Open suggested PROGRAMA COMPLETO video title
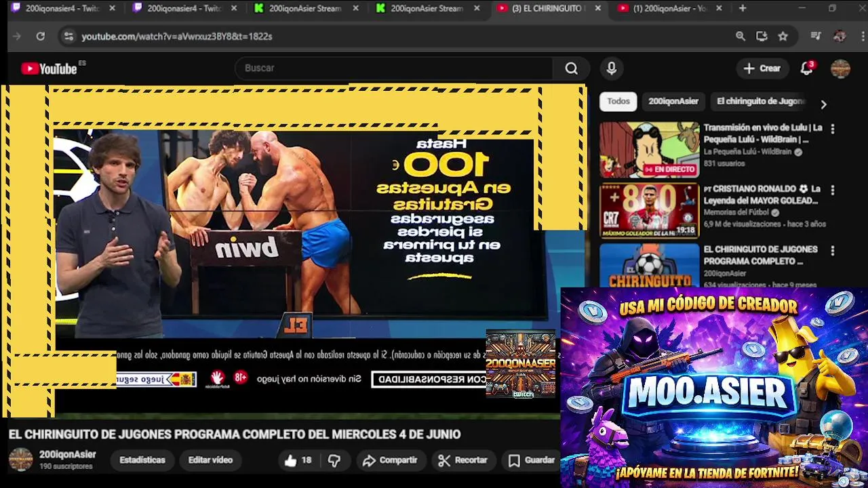Image resolution: width=868 pixels, height=488 pixels. (761, 255)
